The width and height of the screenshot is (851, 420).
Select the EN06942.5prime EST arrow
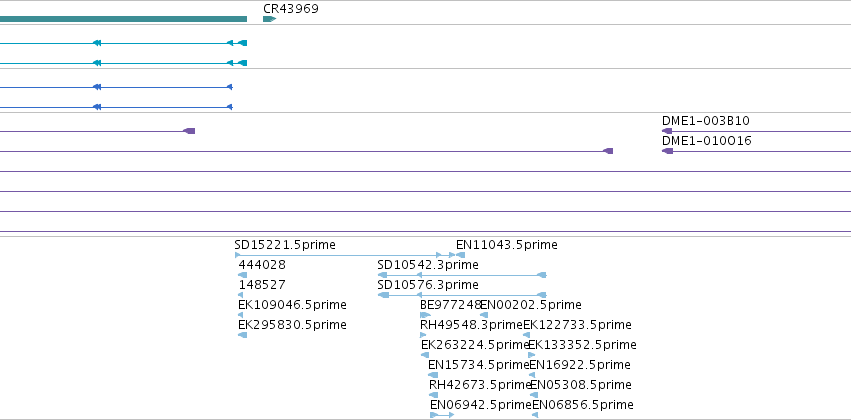[442, 415]
